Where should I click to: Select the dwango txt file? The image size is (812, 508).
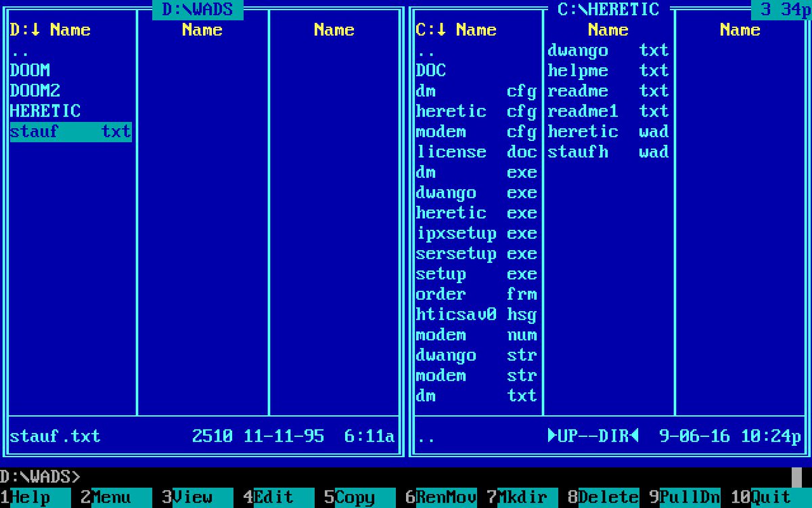click(x=608, y=50)
